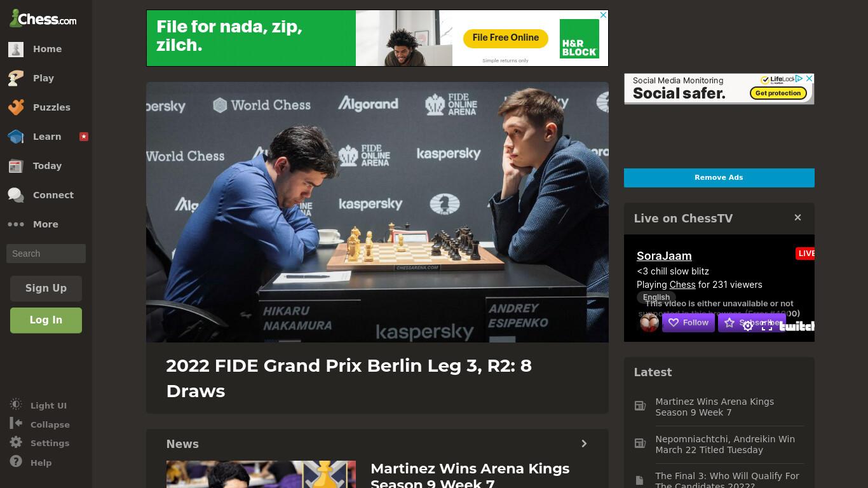
Task: Follow SoraJaam on Twitch
Action: [x=688, y=323]
